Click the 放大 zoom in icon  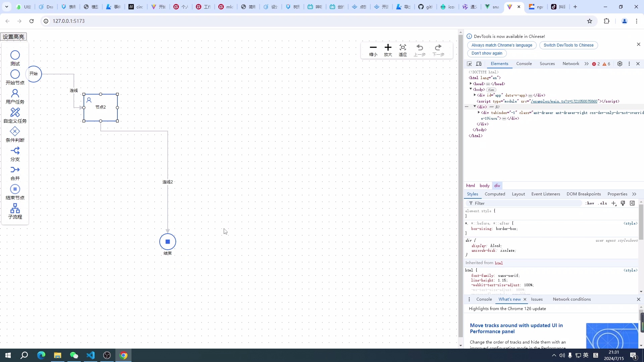(x=388, y=47)
